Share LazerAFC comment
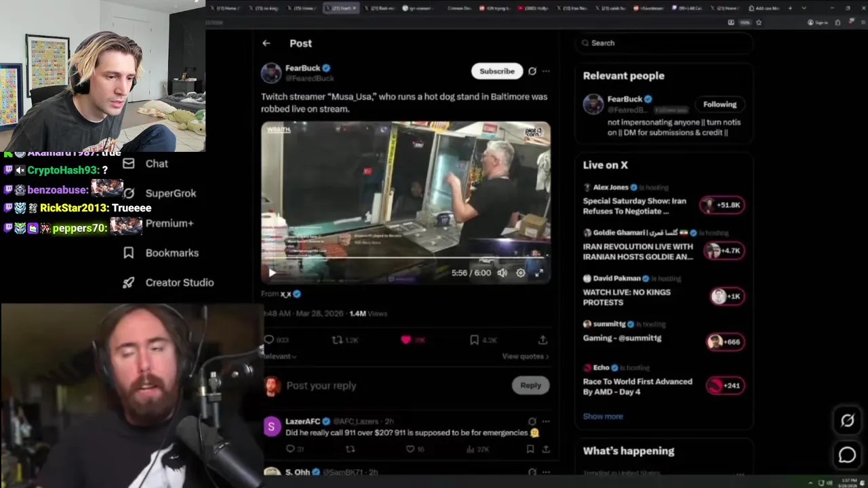The image size is (868, 488). [x=545, y=449]
